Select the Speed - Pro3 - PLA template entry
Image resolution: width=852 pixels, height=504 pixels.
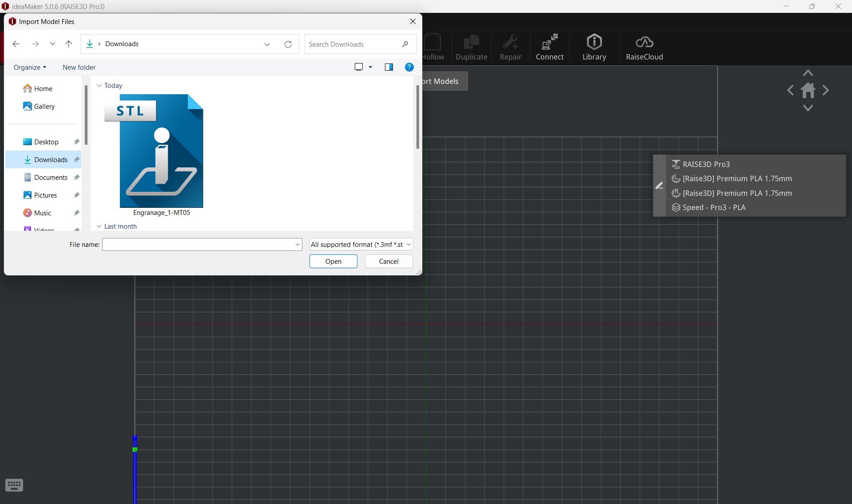(709, 207)
